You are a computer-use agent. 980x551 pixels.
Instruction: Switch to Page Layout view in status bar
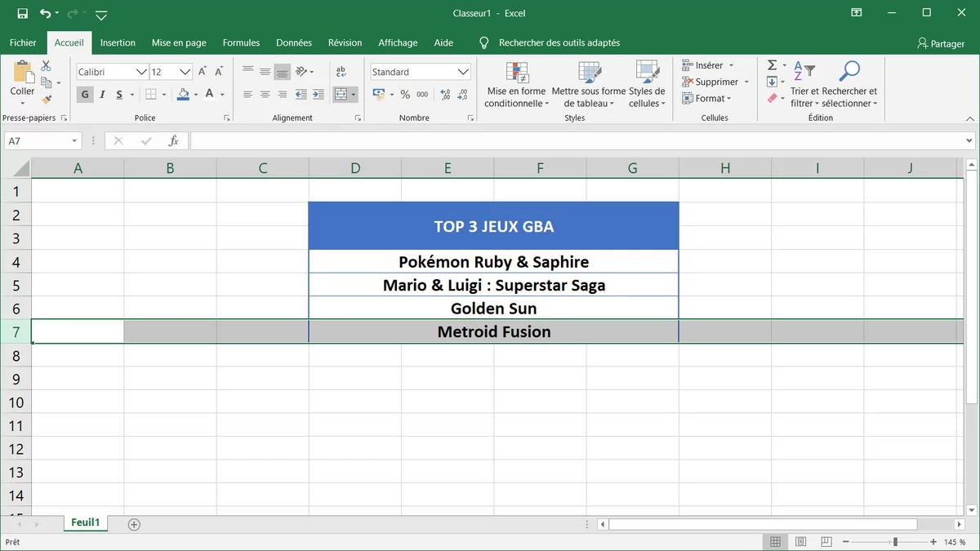(x=800, y=542)
